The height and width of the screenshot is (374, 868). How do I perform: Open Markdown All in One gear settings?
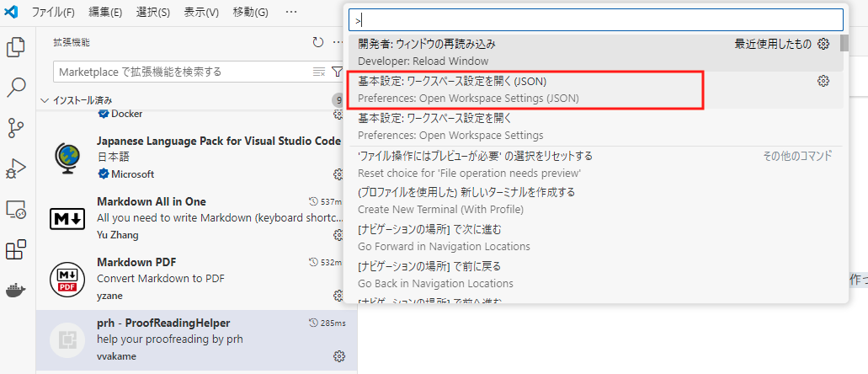point(338,235)
